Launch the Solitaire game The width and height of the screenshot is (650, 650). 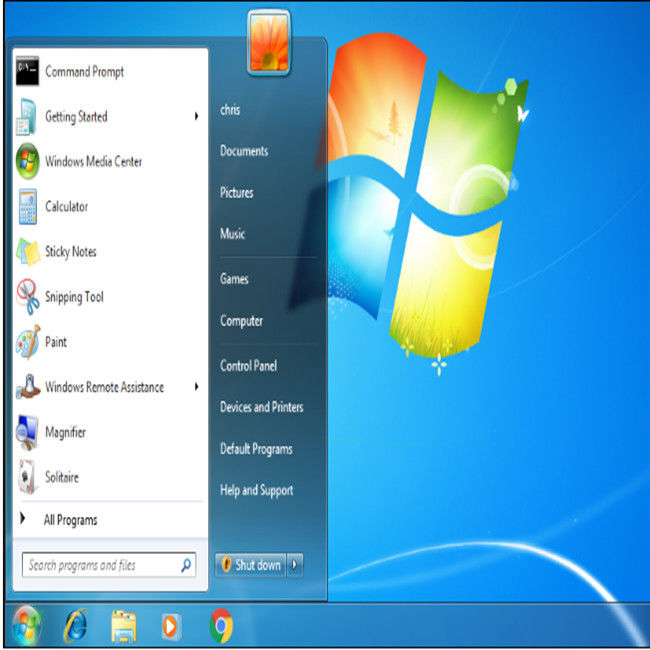[x=62, y=477]
